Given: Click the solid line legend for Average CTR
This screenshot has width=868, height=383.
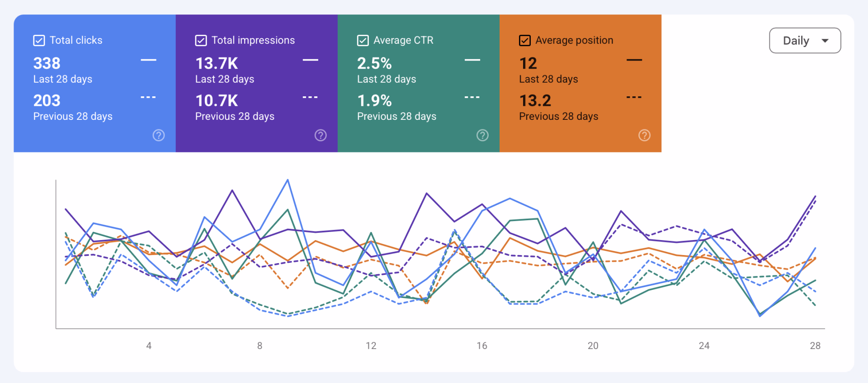Looking at the screenshot, I should click(x=472, y=60).
